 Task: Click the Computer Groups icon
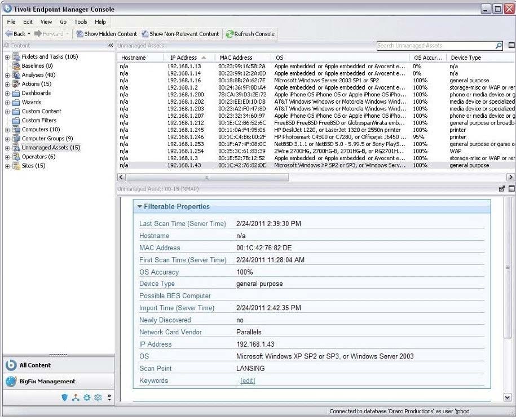(x=16, y=139)
